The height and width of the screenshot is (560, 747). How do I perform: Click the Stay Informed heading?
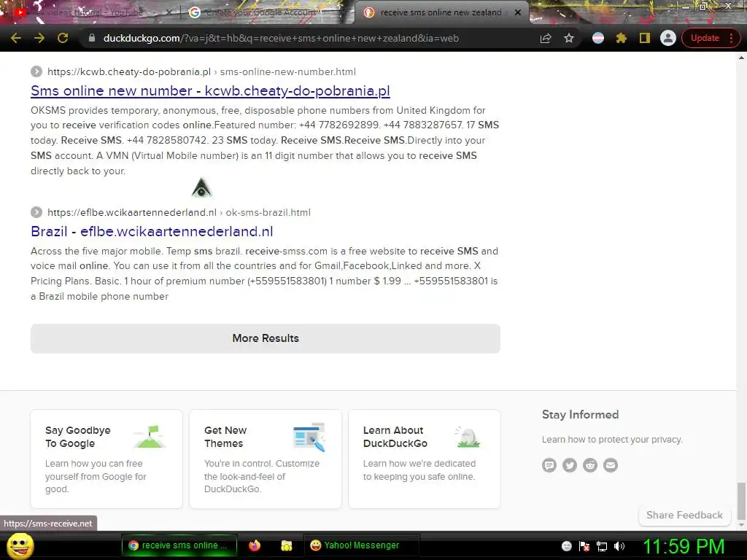[580, 415]
